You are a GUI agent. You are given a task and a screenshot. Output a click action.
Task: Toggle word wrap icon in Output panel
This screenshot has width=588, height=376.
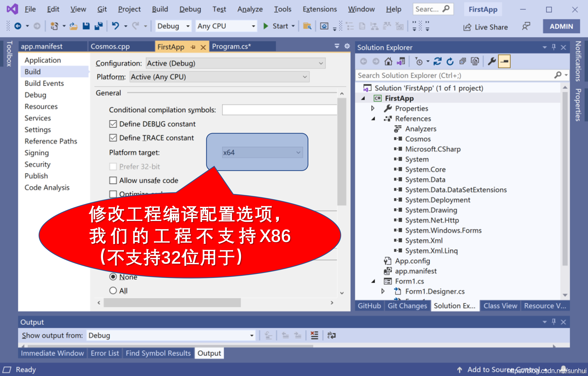[331, 335]
